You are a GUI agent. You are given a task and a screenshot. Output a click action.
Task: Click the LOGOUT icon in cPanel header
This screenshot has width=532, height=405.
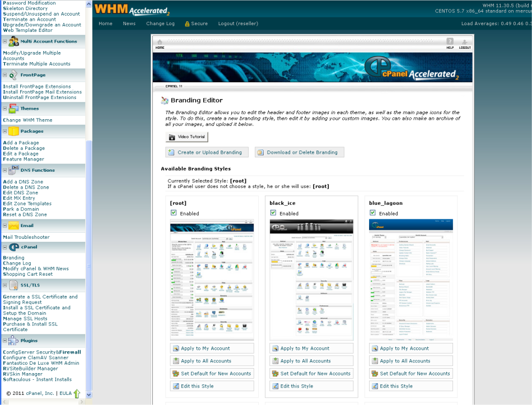tap(465, 42)
